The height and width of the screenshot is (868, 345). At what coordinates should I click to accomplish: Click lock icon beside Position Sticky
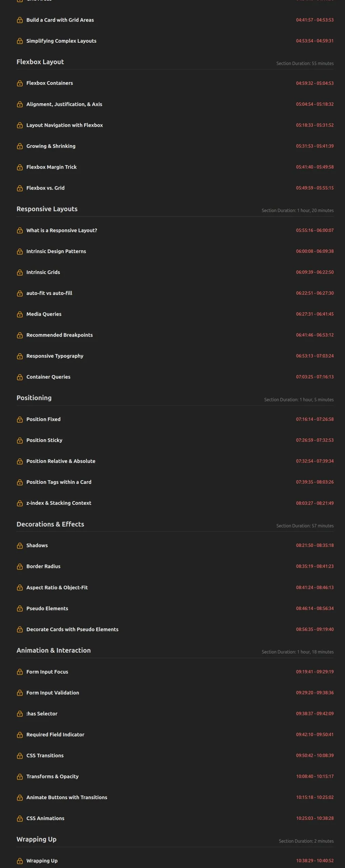click(x=20, y=440)
